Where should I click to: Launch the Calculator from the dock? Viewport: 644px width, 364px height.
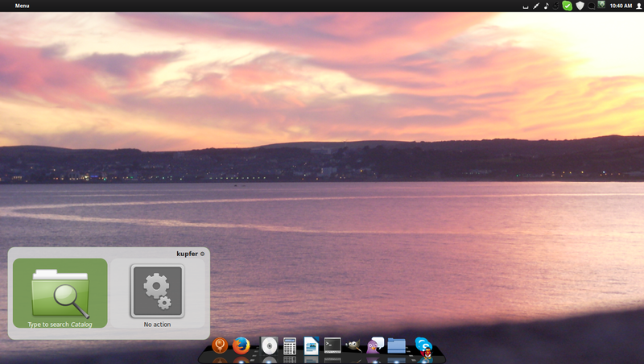click(x=290, y=346)
